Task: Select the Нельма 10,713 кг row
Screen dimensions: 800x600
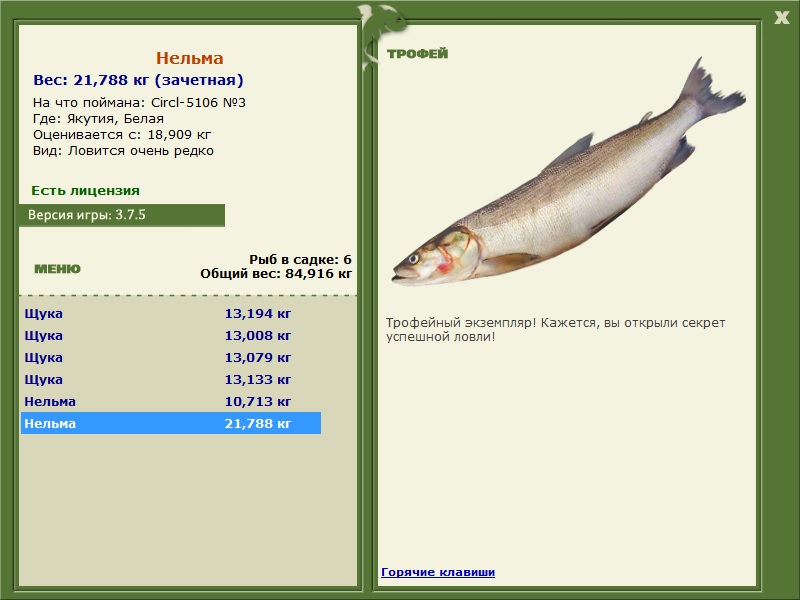Action: pos(171,401)
